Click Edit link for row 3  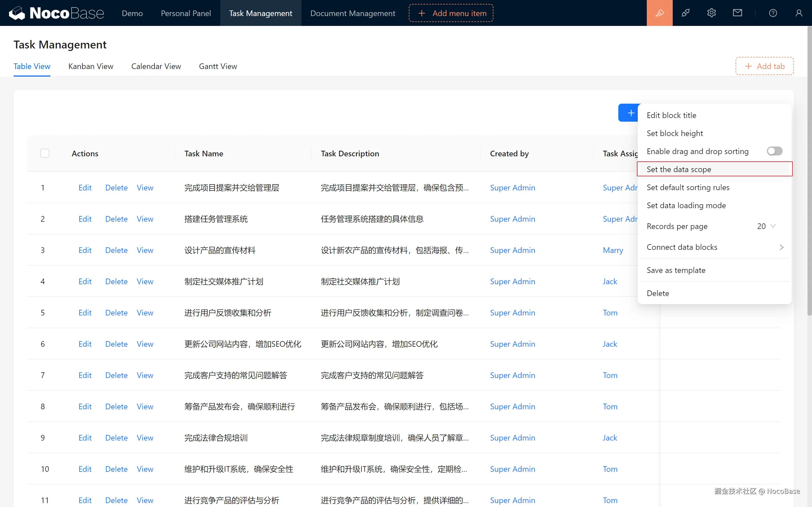click(x=85, y=250)
